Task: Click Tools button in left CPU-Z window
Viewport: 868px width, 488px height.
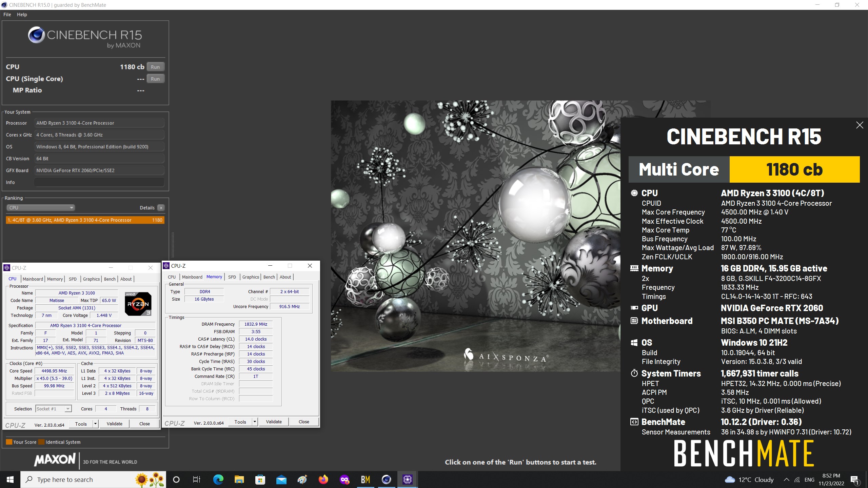Action: point(81,424)
